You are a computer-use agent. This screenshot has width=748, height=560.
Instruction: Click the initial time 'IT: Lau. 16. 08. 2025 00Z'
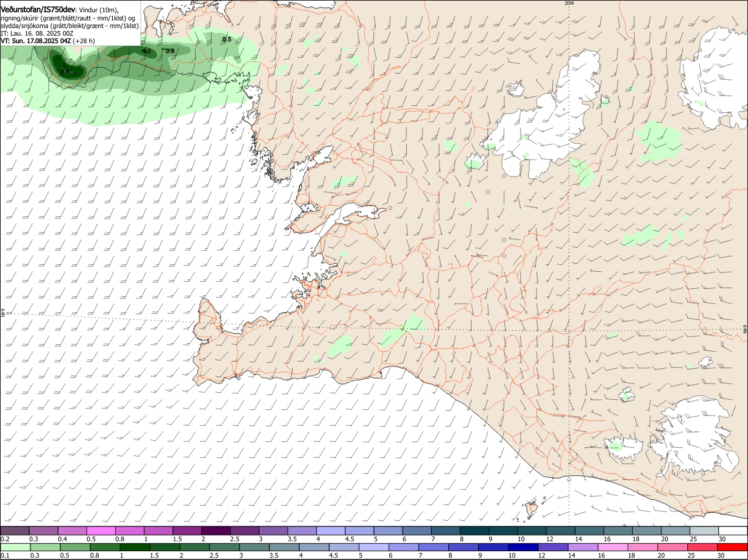tap(37, 33)
